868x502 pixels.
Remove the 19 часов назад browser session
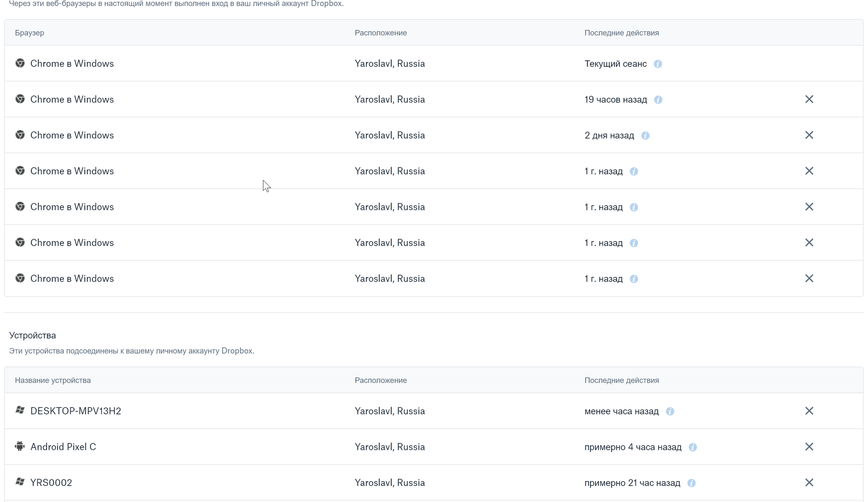pos(809,99)
